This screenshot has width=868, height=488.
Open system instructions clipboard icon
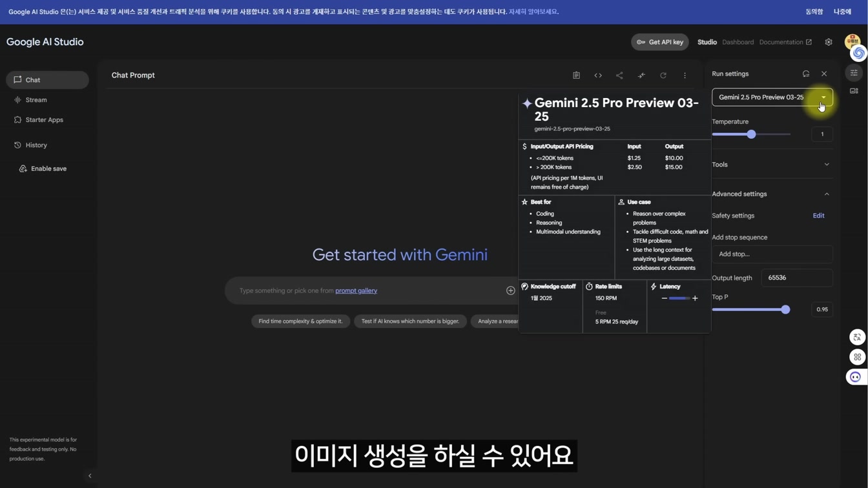tap(576, 76)
